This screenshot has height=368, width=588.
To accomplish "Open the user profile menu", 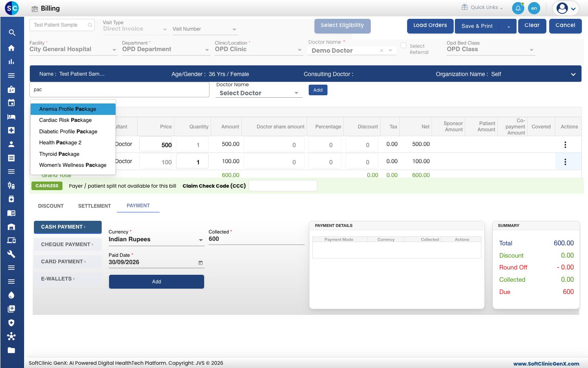I will 566,8.
